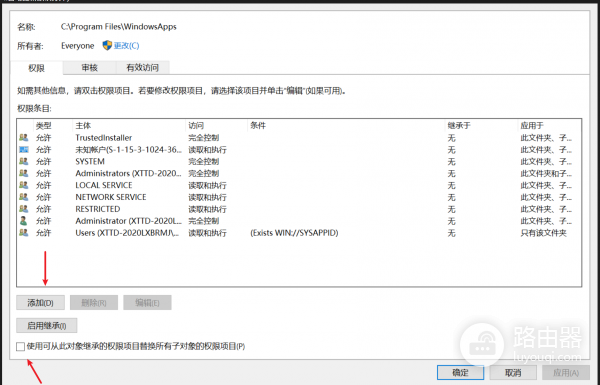Screen dimensions: 600x385
Task: Click the group icon for LOCAL SERVICE row
Action: [24, 185]
